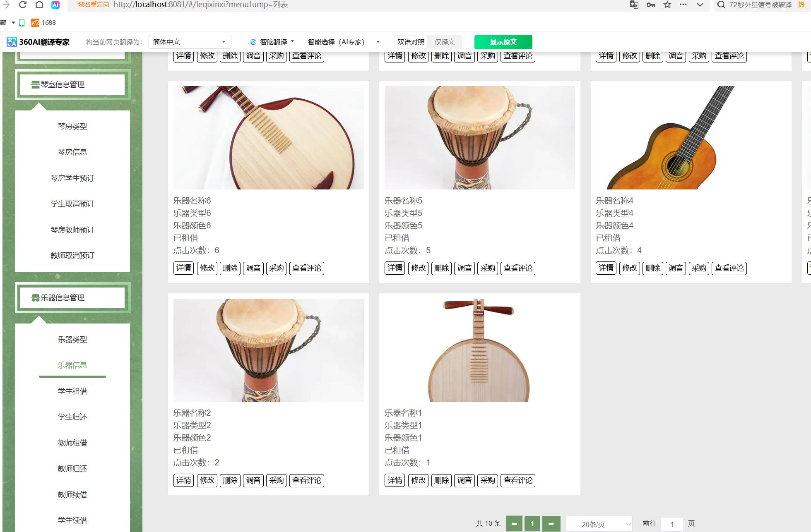The image size is (811, 532).
Task: Open the 1688 bookmark icon
Action: click(35, 23)
